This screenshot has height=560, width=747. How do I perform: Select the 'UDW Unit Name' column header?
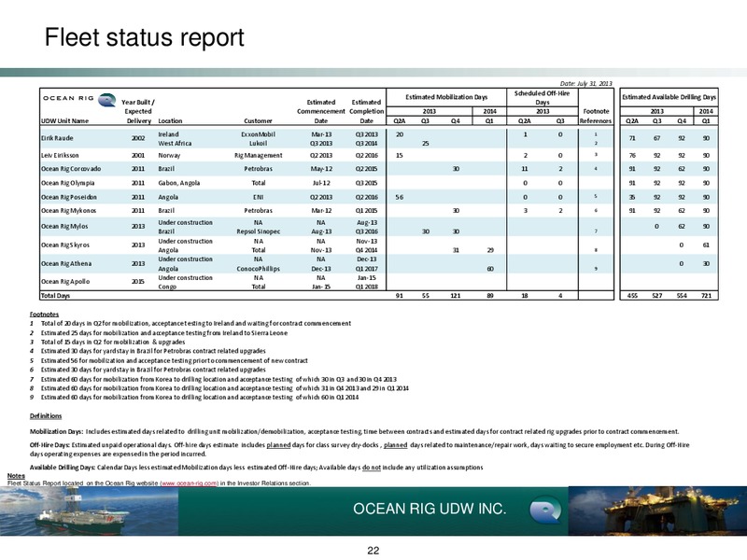(x=64, y=121)
